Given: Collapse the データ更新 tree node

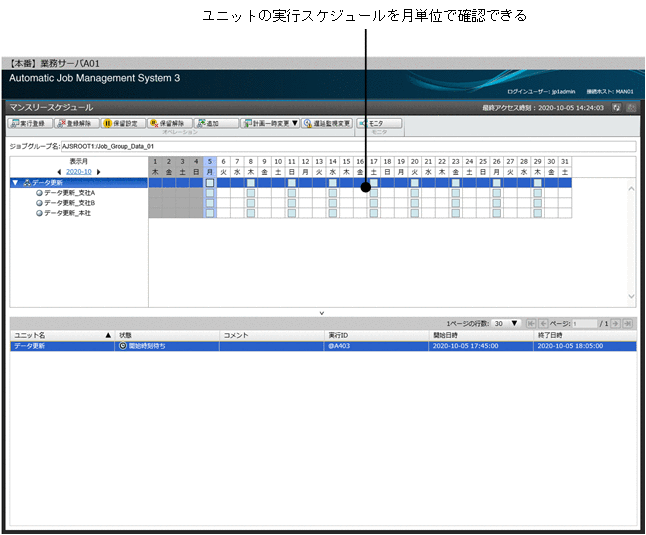Looking at the screenshot, I should coord(15,183).
